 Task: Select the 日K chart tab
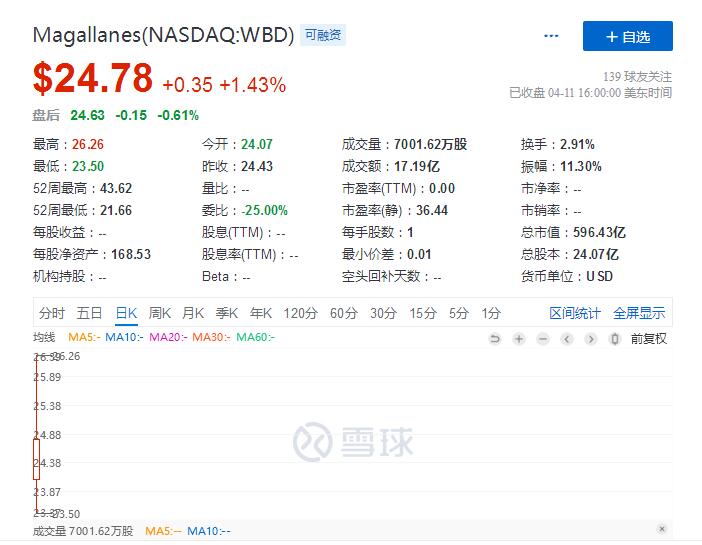126,313
